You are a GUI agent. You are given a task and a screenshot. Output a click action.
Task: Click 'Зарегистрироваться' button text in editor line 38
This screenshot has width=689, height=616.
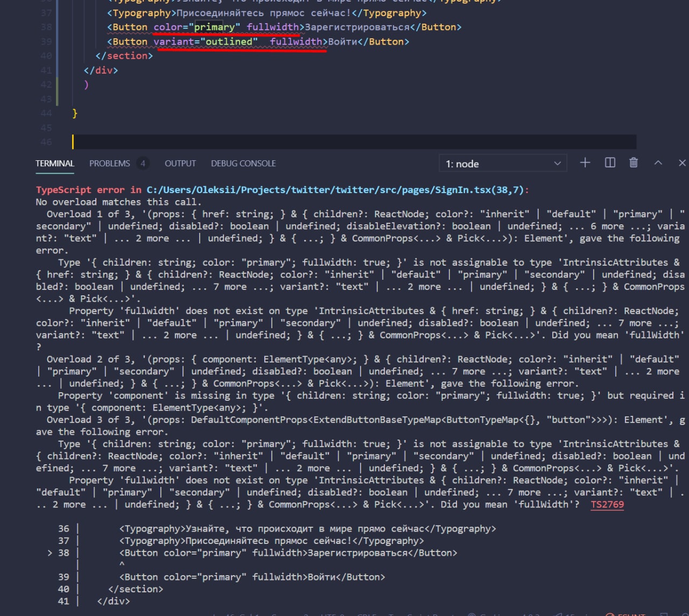point(357,27)
